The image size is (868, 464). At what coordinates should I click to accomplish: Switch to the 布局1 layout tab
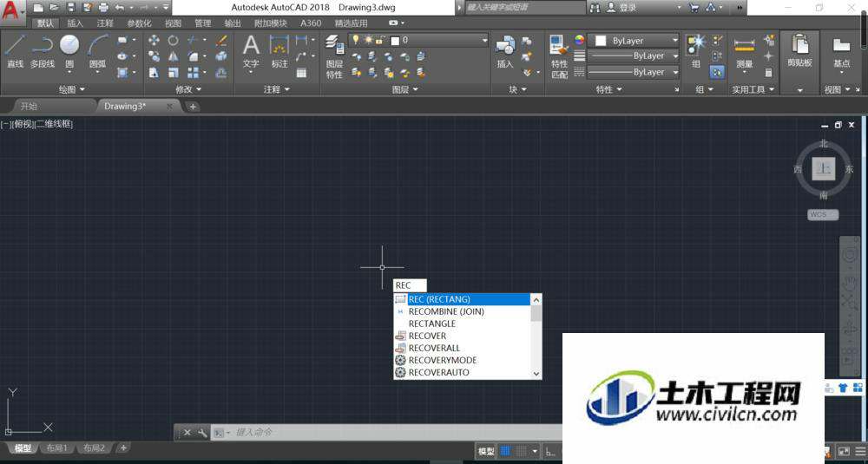pyautogui.click(x=56, y=448)
